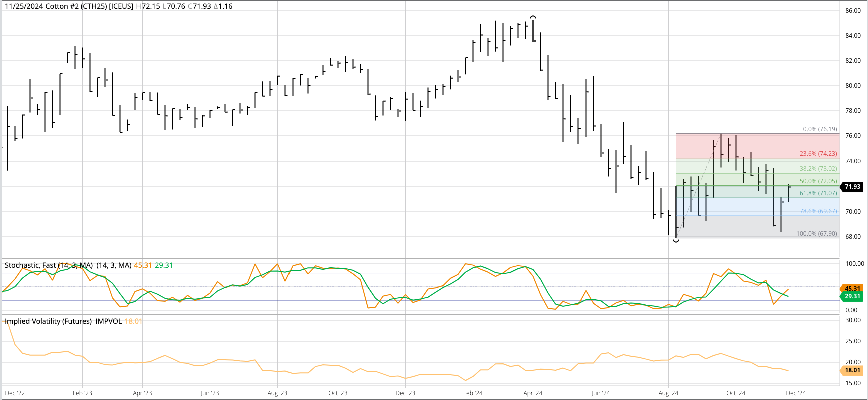
Task: Select the 23.6% (74.23) Fibonacci level label
Action: tap(818, 154)
